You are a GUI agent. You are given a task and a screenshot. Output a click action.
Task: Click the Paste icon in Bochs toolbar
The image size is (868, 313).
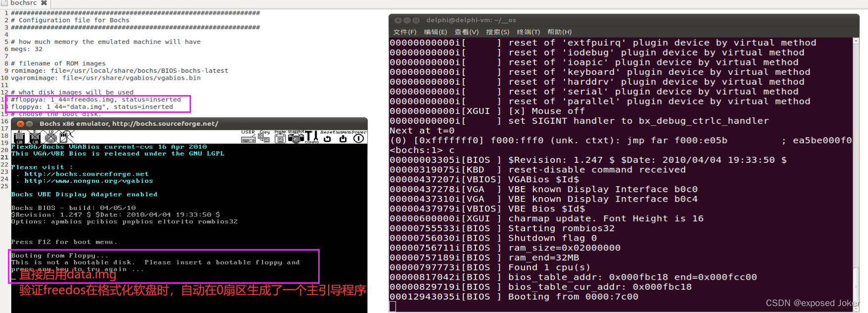(280, 137)
